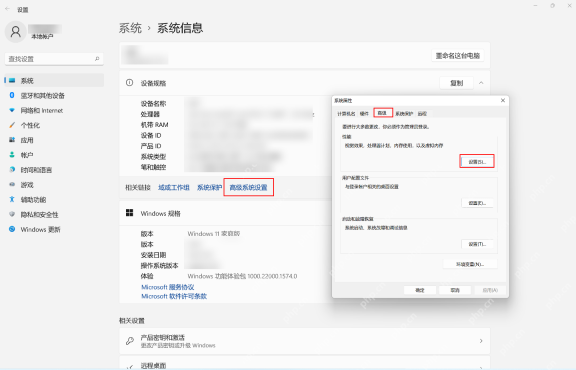Select 系统 in the Settings sidebar
Image resolution: width=576 pixels, height=370 pixels.
coord(54,80)
